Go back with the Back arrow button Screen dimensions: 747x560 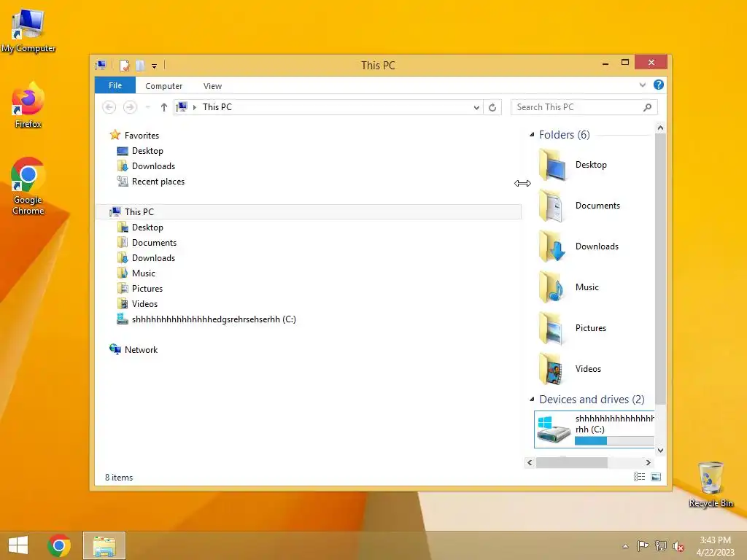pyautogui.click(x=109, y=107)
